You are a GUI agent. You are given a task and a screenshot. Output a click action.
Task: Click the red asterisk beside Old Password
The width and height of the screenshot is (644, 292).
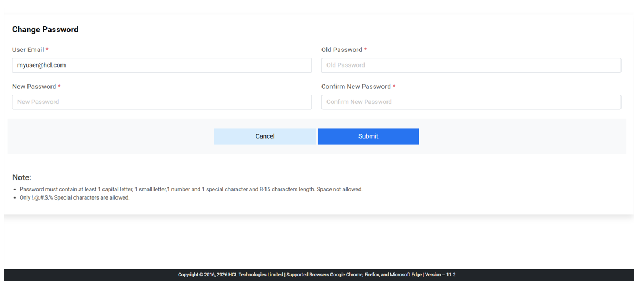(x=366, y=50)
